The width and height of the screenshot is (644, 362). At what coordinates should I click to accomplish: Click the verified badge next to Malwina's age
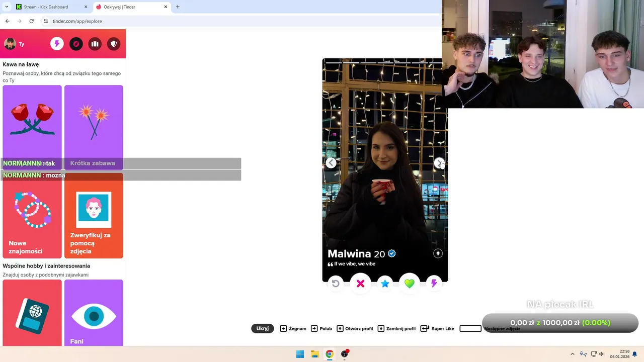coord(391,253)
